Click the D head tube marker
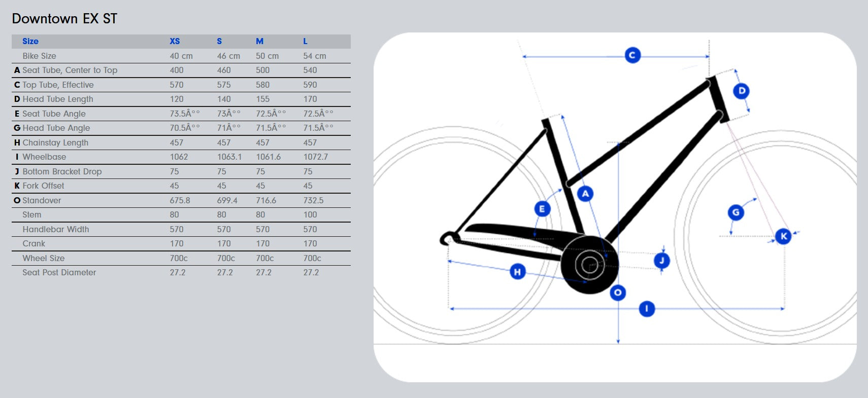 coord(741,91)
